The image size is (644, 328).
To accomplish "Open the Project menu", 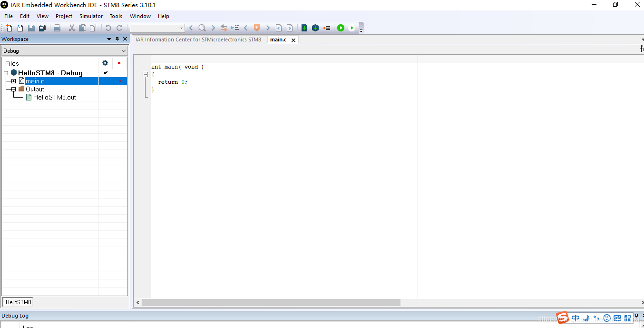I will click(x=64, y=16).
